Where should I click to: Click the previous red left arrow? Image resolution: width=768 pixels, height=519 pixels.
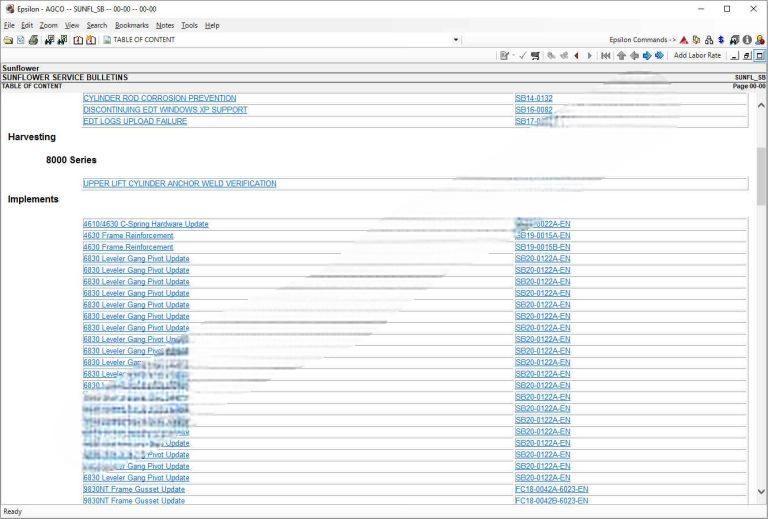coord(576,56)
